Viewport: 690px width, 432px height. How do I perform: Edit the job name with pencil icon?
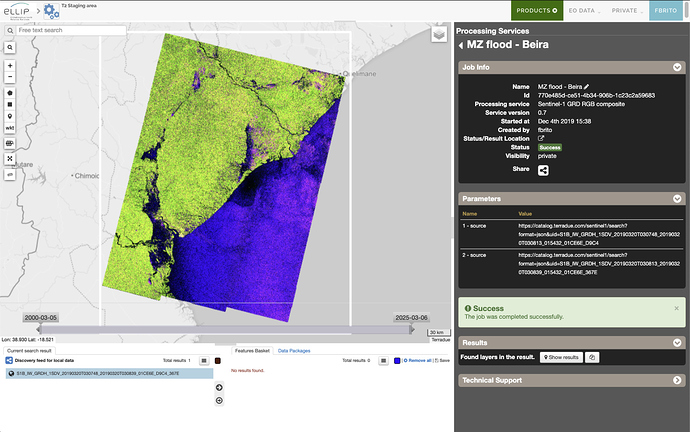pyautogui.click(x=588, y=87)
